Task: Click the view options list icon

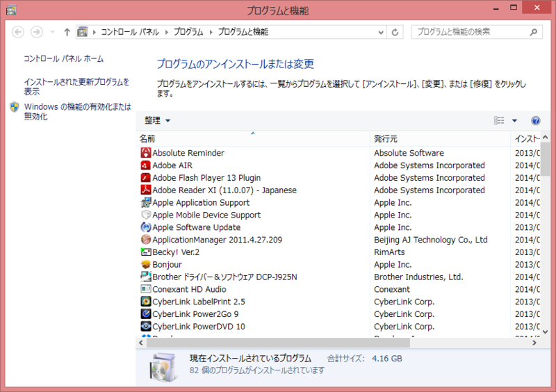Action: click(x=499, y=121)
